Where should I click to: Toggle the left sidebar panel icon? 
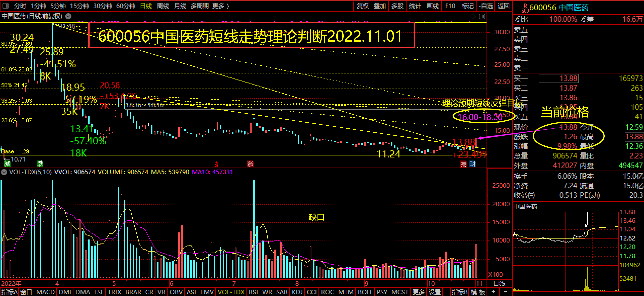point(6,6)
